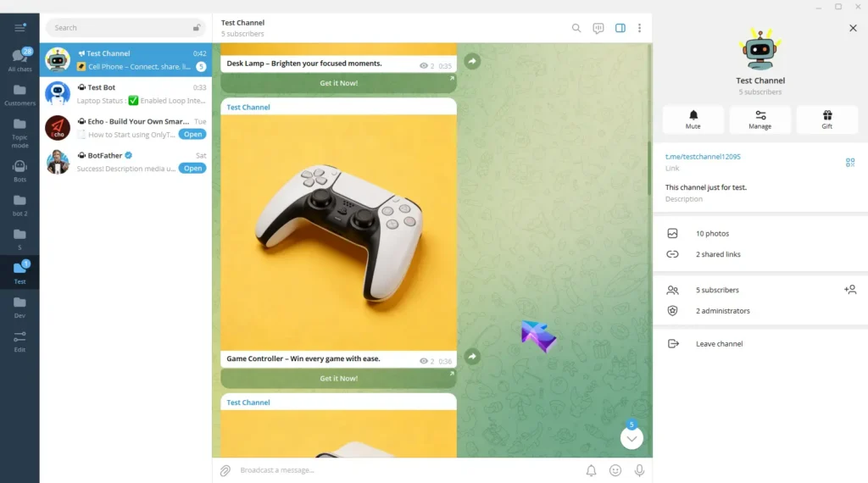
Task: Click Get it Now under Desk Lamp
Action: tap(339, 83)
